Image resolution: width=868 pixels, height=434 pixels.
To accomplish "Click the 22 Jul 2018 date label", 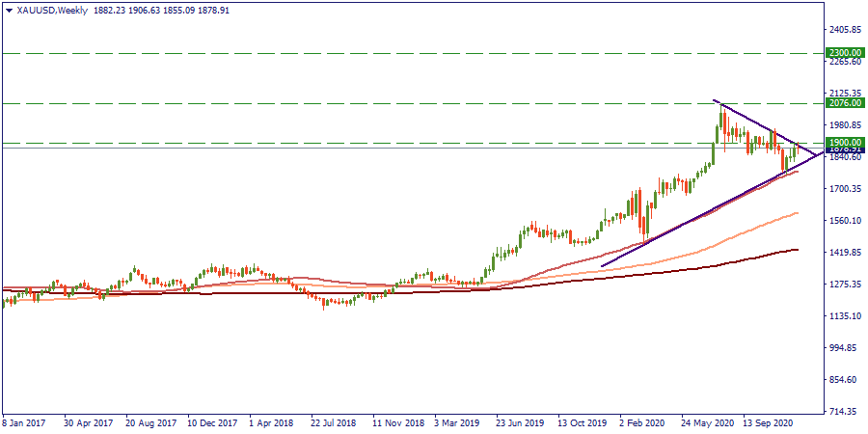I will [x=332, y=423].
